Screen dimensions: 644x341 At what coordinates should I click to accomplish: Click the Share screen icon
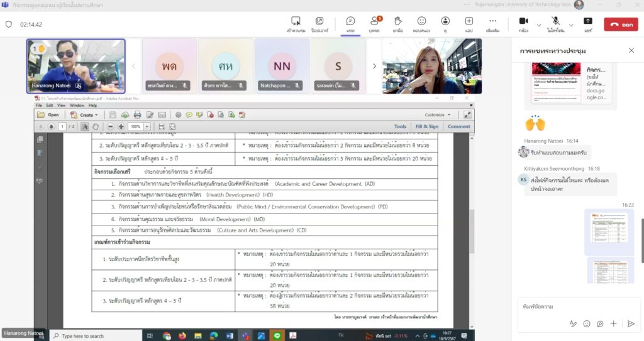588,24
